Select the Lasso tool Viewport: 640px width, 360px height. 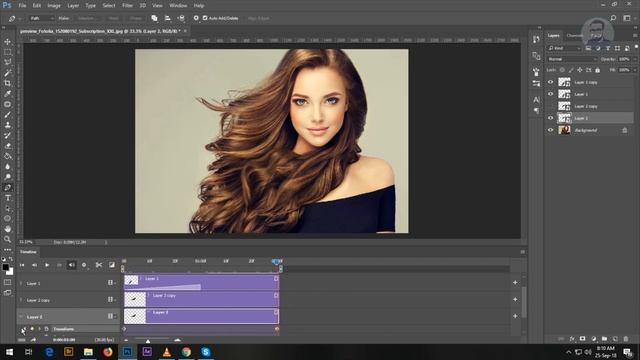point(7,62)
